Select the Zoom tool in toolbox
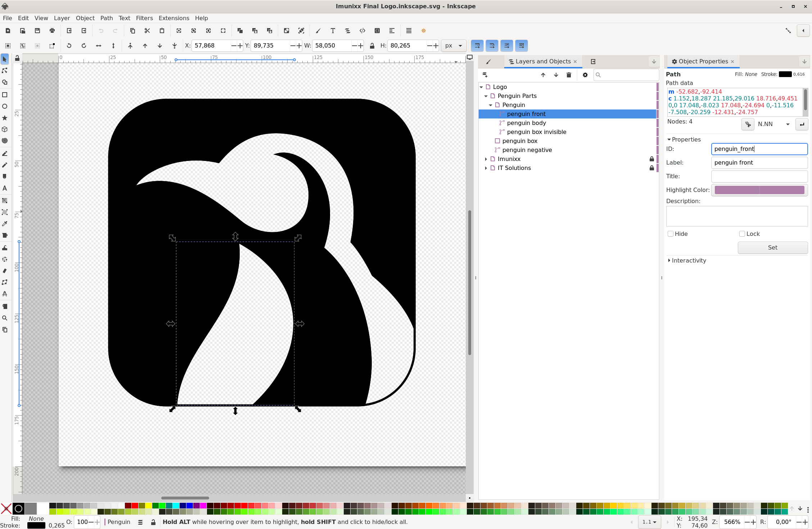Screen dimensions: 812x529 5,318
